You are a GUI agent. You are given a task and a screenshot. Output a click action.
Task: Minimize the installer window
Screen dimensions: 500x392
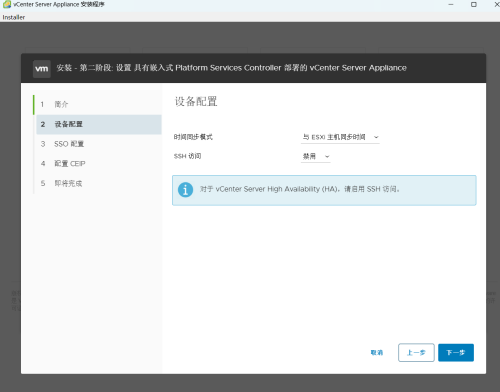pos(451,4)
